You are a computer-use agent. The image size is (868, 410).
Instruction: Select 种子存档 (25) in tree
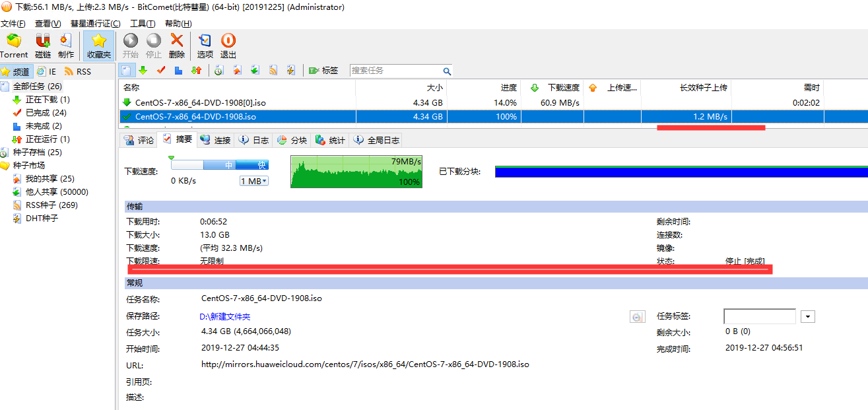coord(38,153)
